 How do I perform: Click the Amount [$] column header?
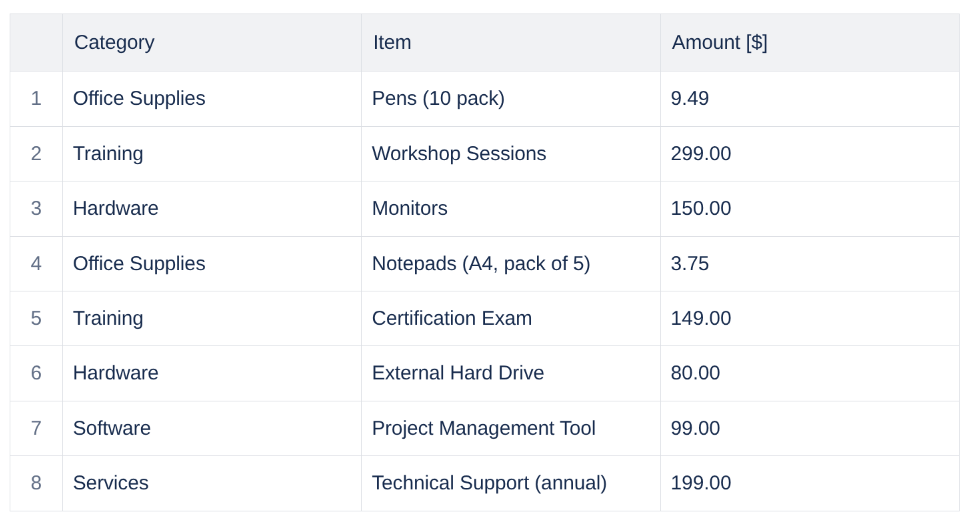tap(719, 42)
